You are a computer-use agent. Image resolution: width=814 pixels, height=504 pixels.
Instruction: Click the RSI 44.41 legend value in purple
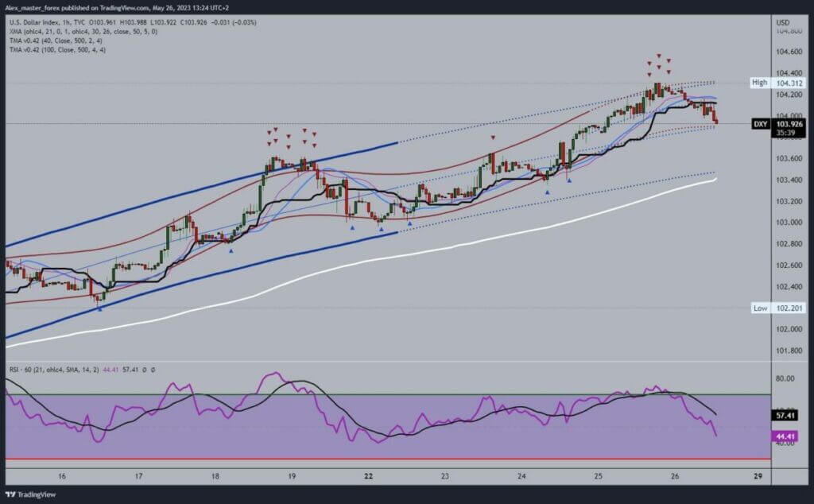pos(110,370)
